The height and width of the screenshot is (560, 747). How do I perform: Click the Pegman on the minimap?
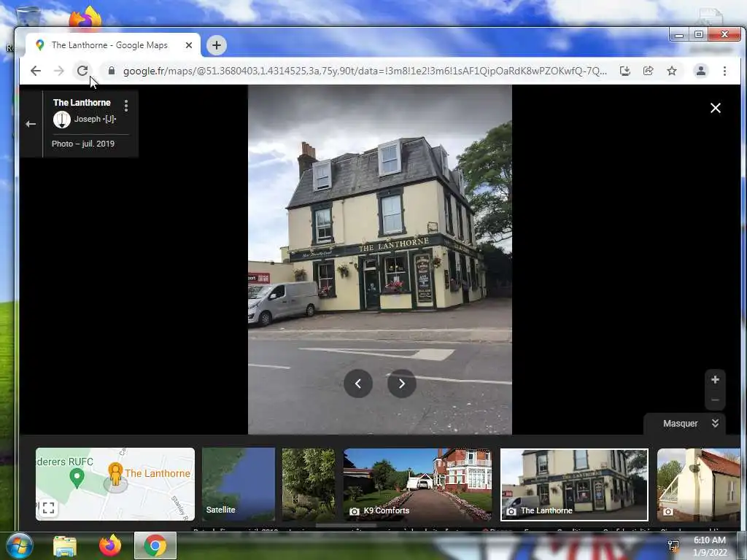tap(115, 474)
